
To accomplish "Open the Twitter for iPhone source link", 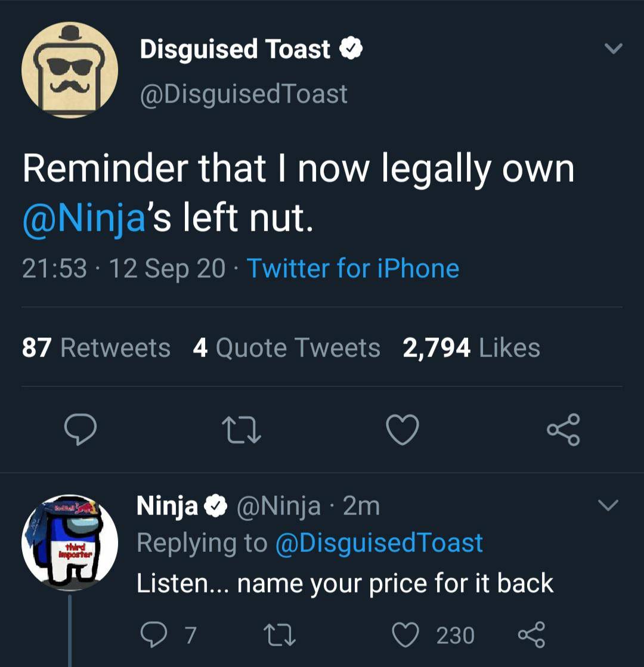I will pyautogui.click(x=353, y=269).
